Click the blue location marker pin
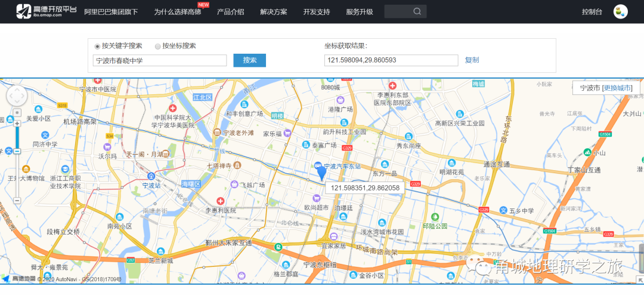Viewport: 644px width, 295px height. click(321, 173)
